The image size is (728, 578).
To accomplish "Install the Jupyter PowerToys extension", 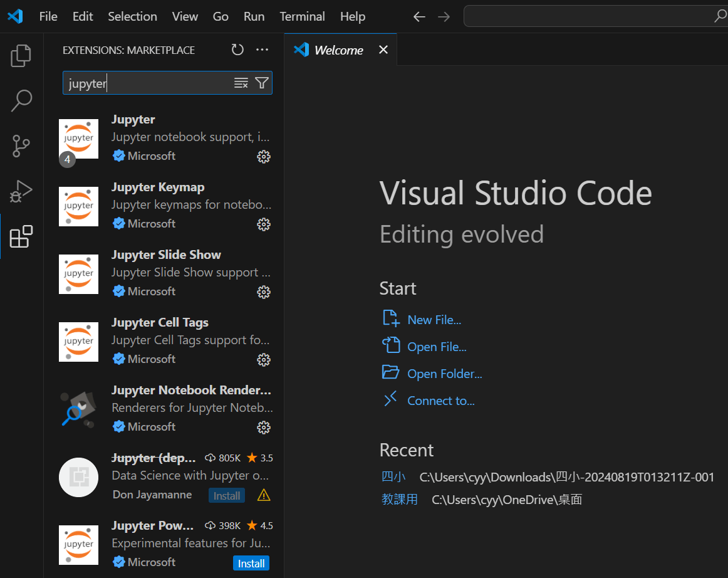I will tap(251, 563).
